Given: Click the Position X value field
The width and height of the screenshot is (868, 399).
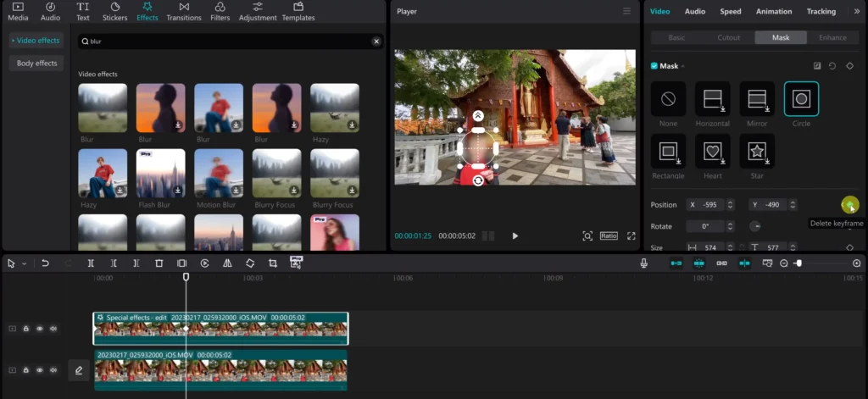Looking at the screenshot, I should pyautogui.click(x=706, y=205).
